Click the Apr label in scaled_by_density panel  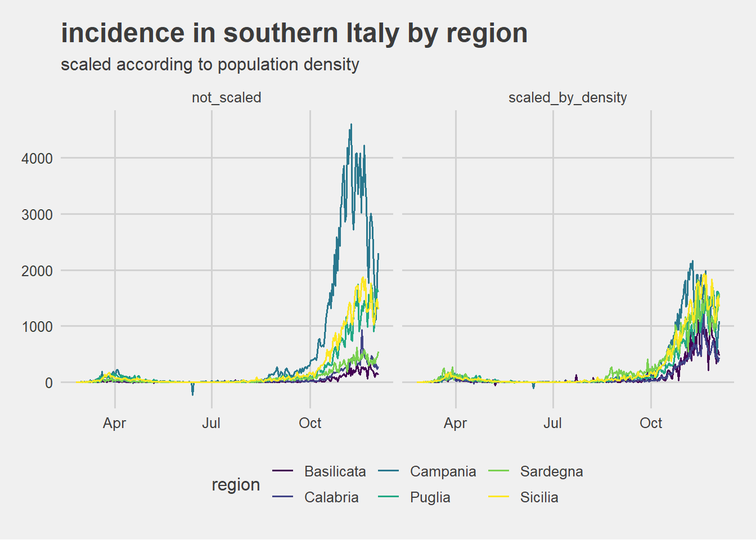(x=455, y=423)
